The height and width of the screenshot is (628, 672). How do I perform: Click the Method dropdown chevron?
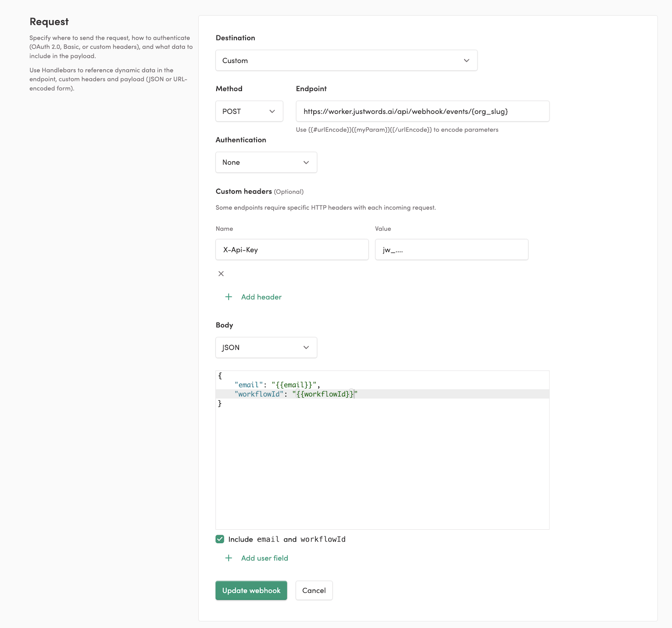point(272,111)
